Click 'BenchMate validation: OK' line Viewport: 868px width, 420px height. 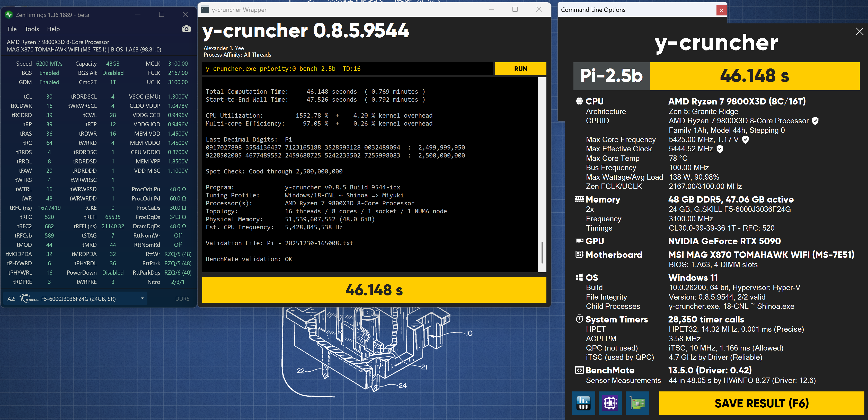click(x=249, y=259)
